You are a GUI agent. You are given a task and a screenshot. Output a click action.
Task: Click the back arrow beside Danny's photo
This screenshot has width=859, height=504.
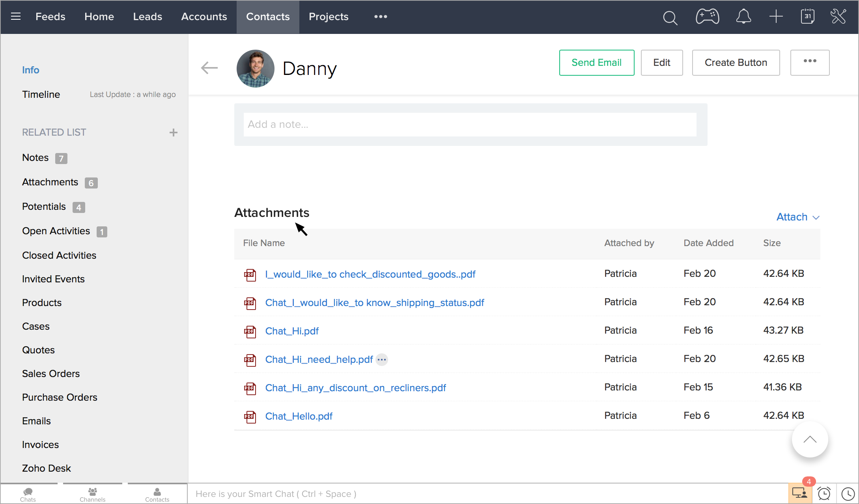(209, 68)
